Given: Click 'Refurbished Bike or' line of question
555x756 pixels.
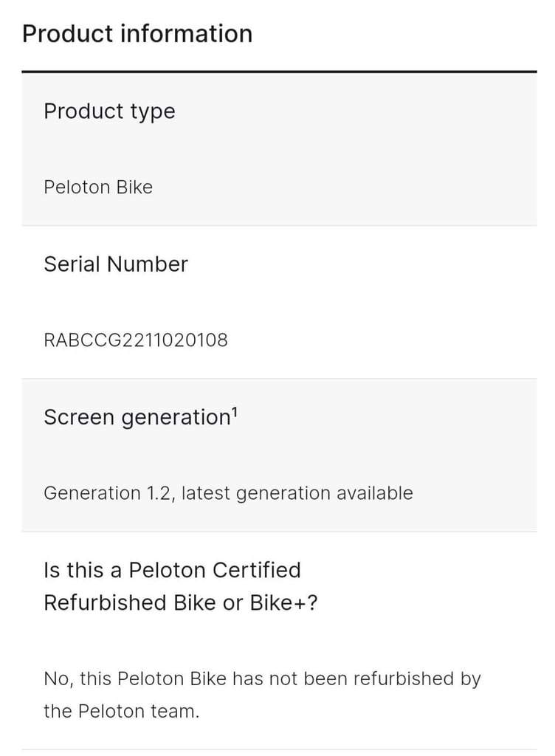Looking at the screenshot, I should (x=144, y=602).
